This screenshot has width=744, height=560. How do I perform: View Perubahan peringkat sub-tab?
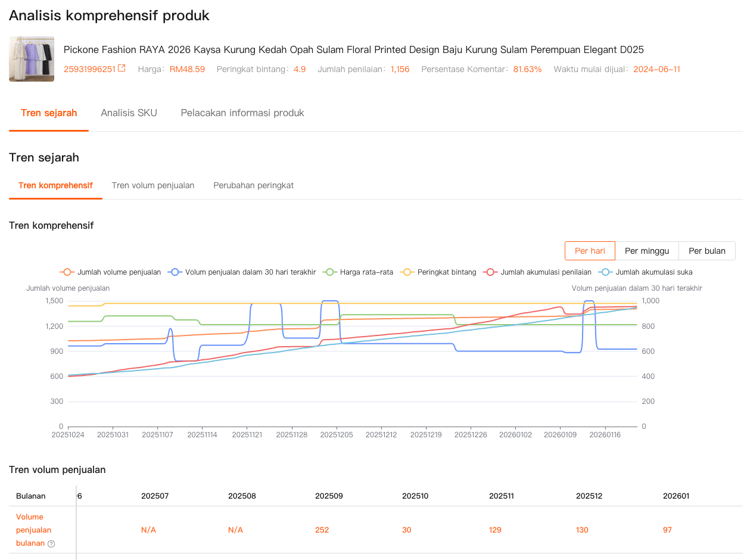coord(254,185)
